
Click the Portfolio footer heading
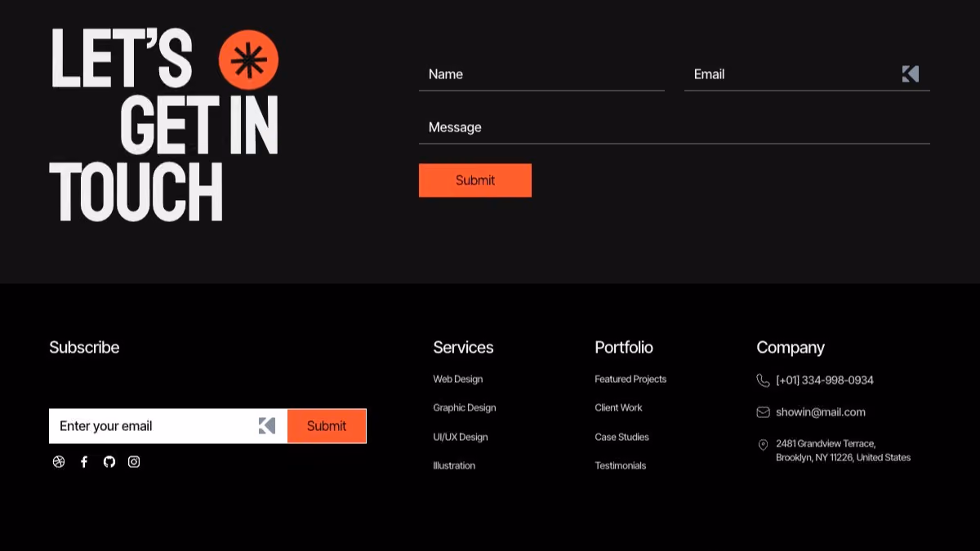pos(624,347)
